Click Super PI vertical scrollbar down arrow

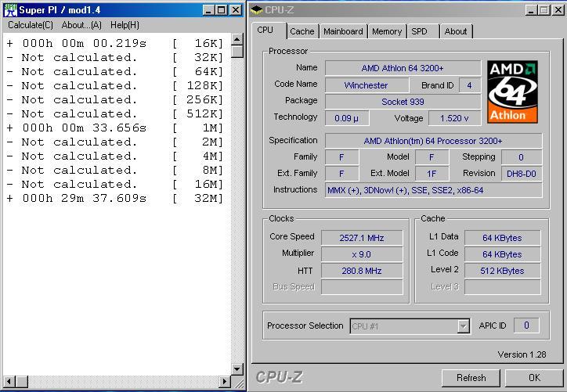(x=237, y=369)
